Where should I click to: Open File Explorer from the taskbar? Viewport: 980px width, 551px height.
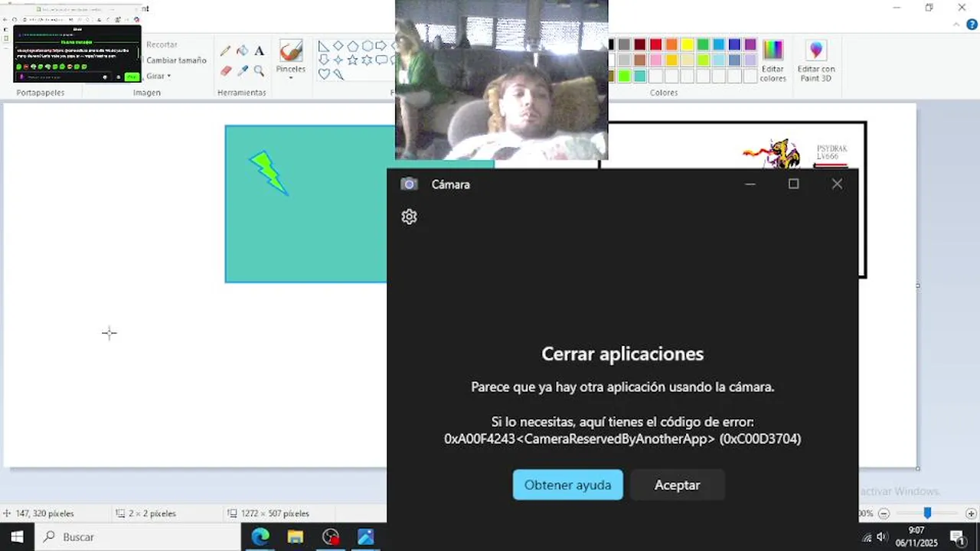(x=296, y=537)
